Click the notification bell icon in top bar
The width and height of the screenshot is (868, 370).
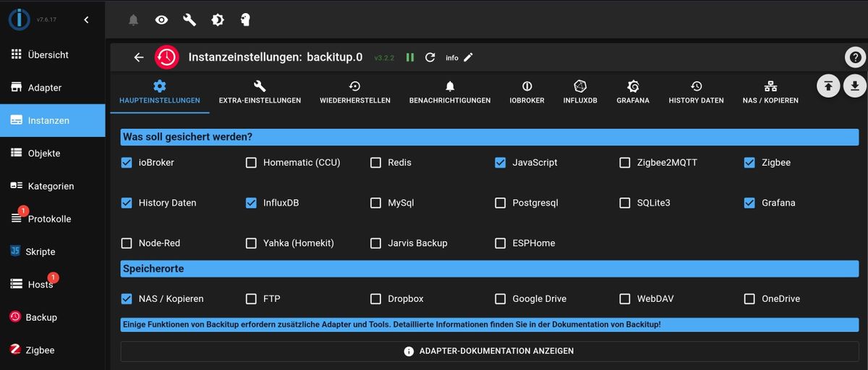click(133, 20)
